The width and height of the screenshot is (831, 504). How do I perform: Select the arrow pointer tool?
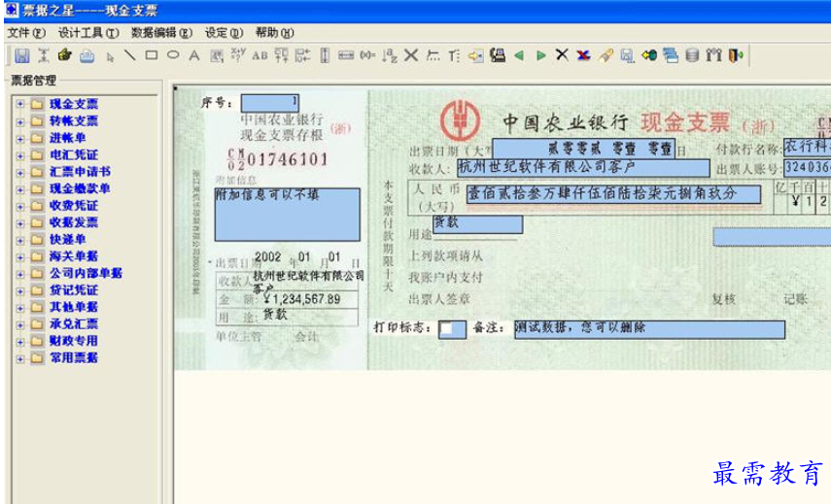[110, 56]
